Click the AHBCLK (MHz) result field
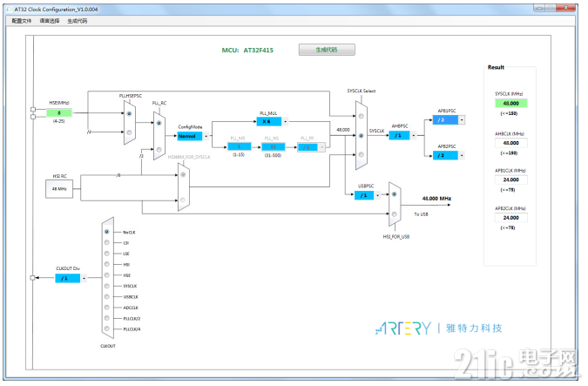The width and height of the screenshot is (588, 386). pyautogui.click(x=510, y=143)
